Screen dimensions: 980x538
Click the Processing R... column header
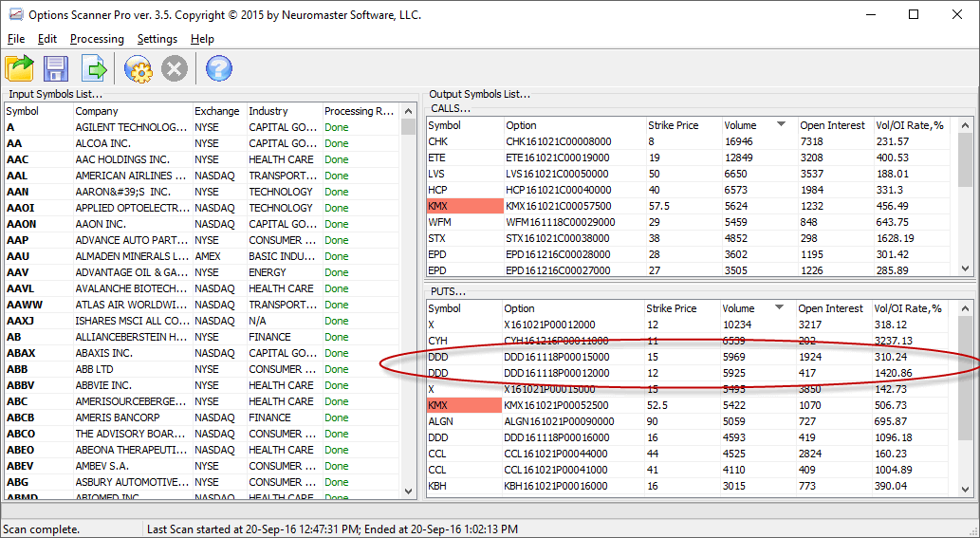(x=361, y=111)
